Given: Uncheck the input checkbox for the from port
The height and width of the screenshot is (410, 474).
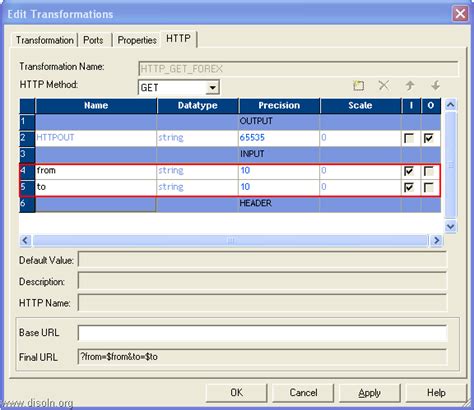Looking at the screenshot, I should tap(409, 171).
